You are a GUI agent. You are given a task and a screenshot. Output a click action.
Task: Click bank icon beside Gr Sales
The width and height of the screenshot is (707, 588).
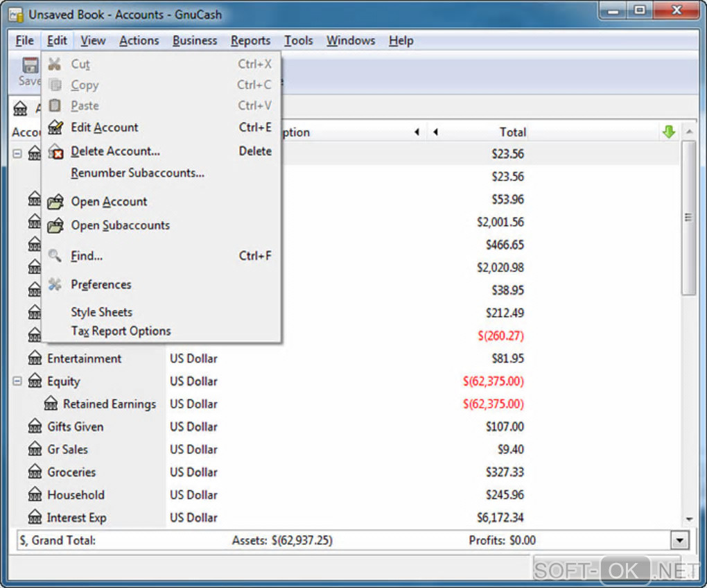click(x=35, y=449)
